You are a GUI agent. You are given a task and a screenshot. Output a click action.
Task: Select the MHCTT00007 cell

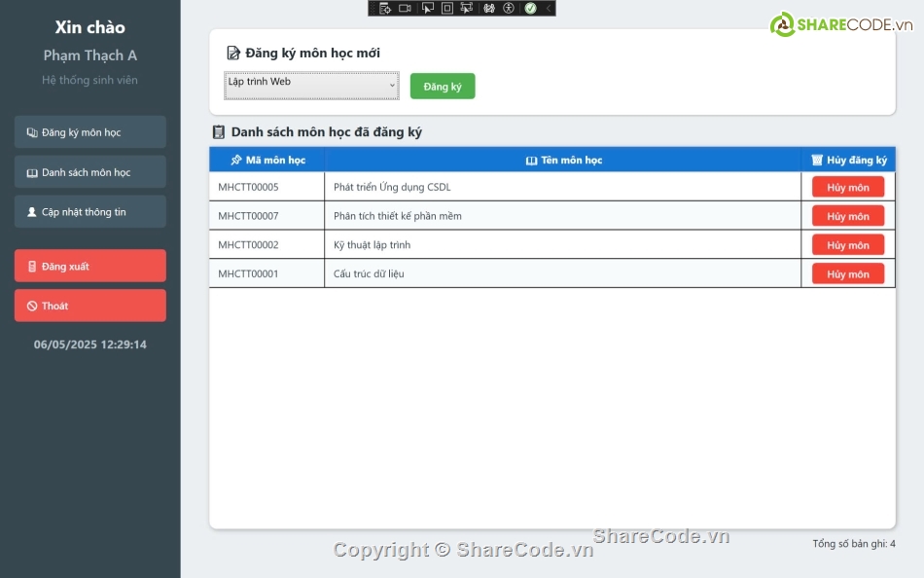coord(267,216)
